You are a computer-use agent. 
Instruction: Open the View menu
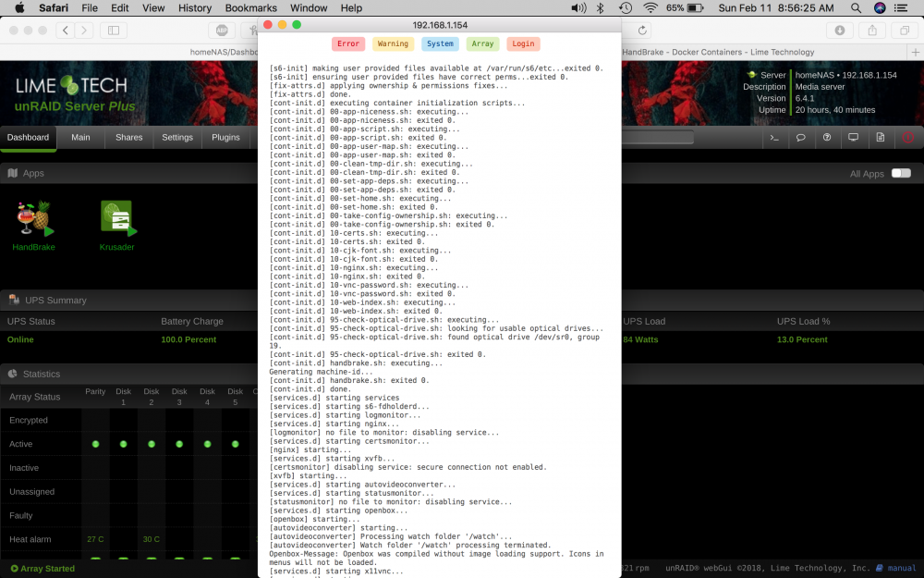click(153, 7)
